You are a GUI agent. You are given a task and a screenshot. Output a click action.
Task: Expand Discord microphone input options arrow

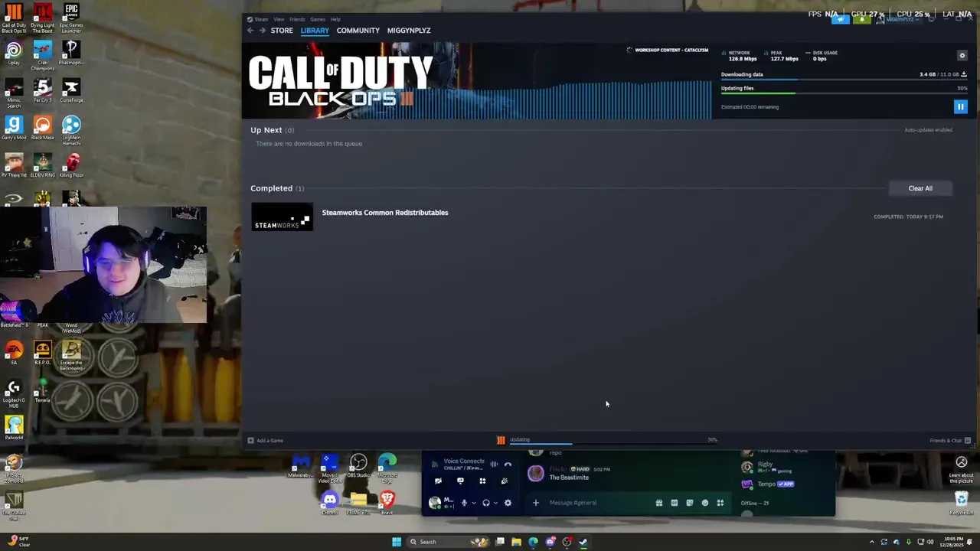[473, 503]
